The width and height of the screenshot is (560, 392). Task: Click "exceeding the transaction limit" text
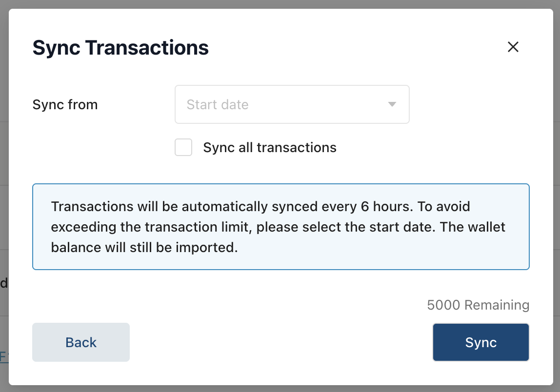[x=151, y=227]
